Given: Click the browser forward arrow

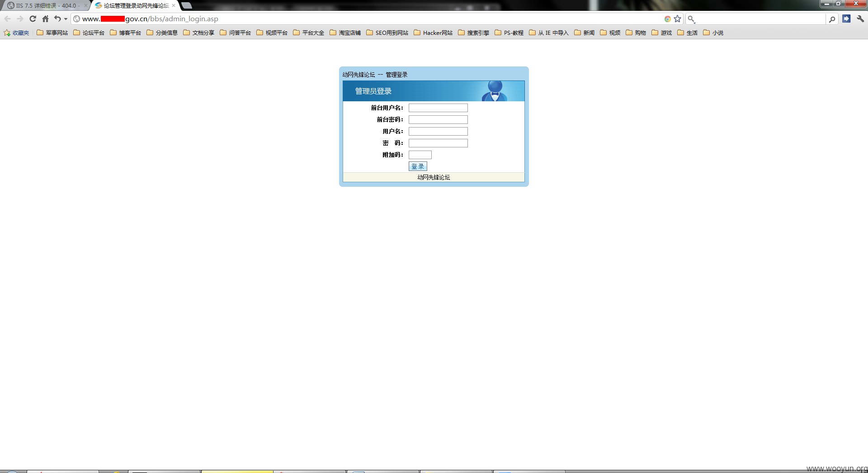Looking at the screenshot, I should coord(20,19).
